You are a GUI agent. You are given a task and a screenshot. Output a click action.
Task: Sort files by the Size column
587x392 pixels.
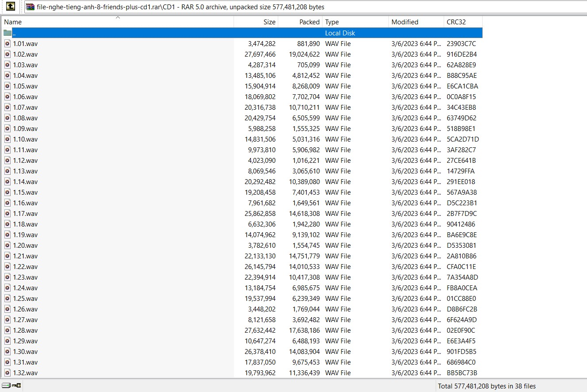(x=269, y=22)
